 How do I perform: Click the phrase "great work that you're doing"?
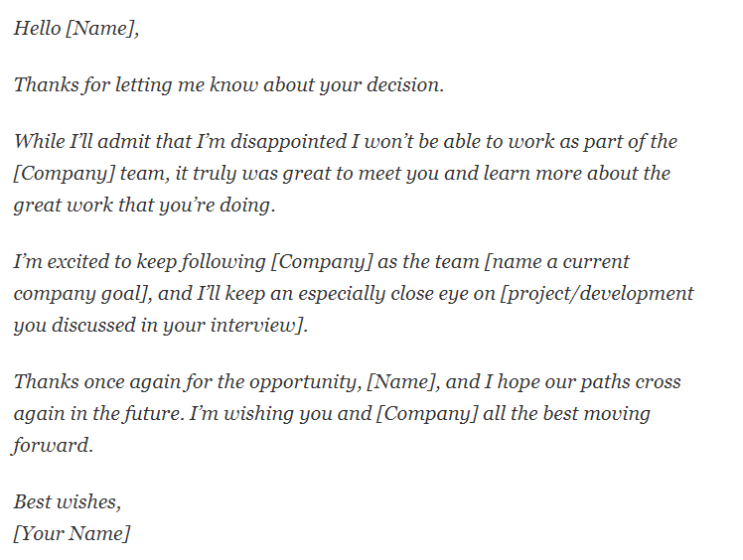tap(144, 206)
